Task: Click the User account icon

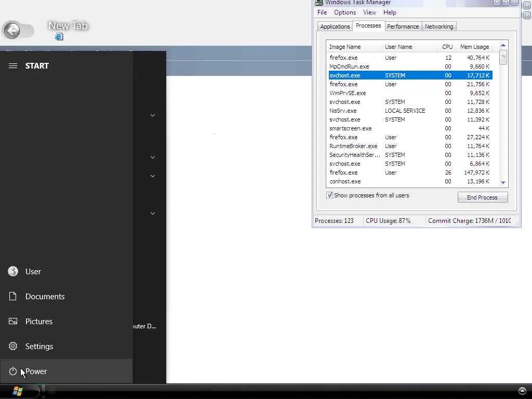Action: (x=13, y=271)
